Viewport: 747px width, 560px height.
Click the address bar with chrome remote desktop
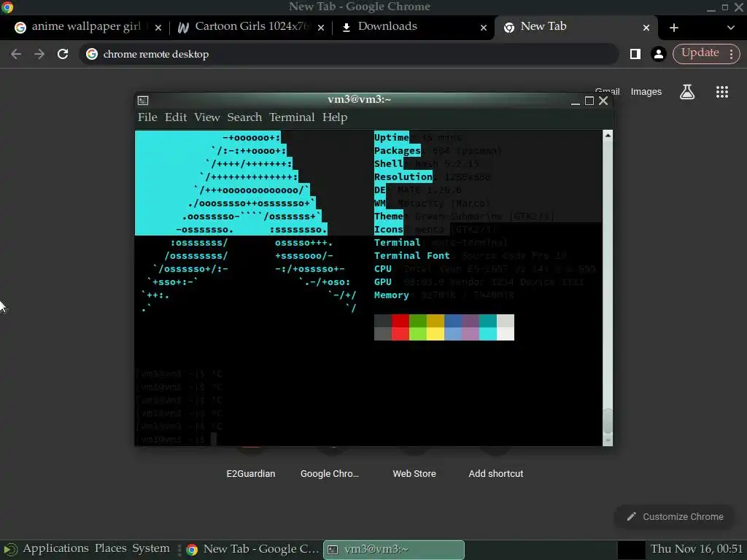[349, 54]
